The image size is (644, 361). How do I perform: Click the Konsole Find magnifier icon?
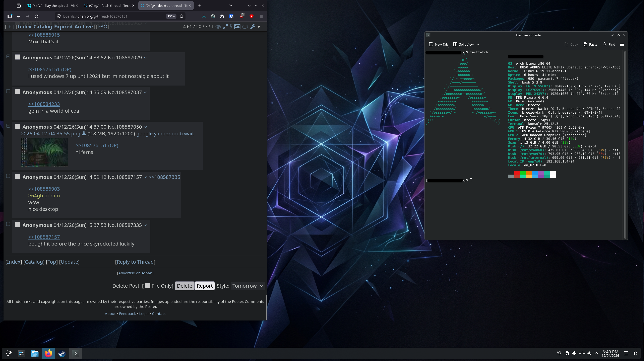pos(605,45)
